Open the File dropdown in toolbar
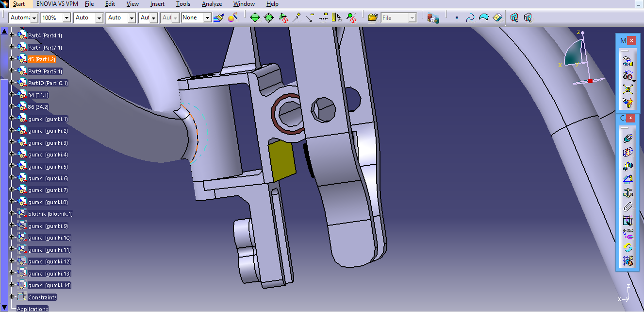This screenshot has width=644, height=312. pos(413,18)
